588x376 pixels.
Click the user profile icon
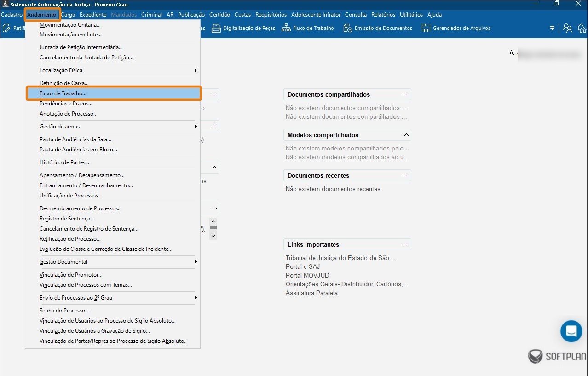[x=511, y=53]
